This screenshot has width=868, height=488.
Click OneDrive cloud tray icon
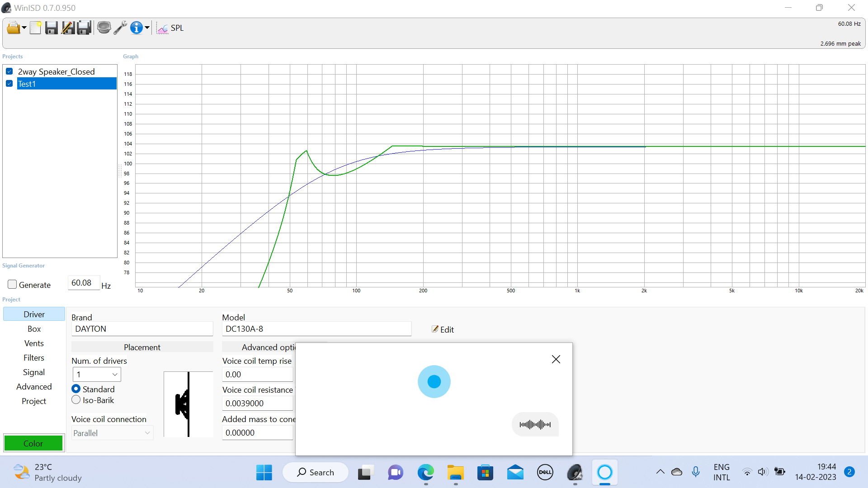677,472
